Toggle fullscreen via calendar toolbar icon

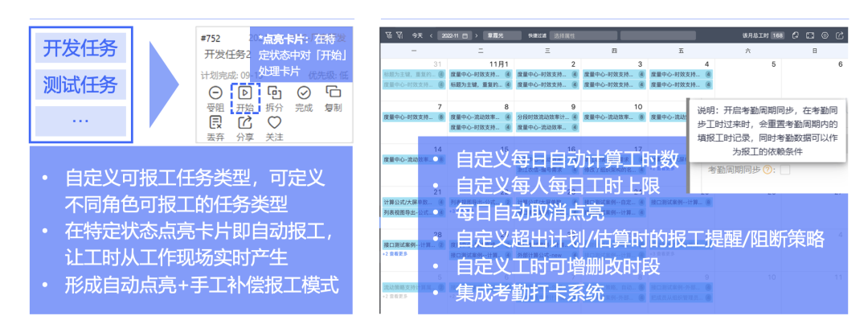[810, 35]
